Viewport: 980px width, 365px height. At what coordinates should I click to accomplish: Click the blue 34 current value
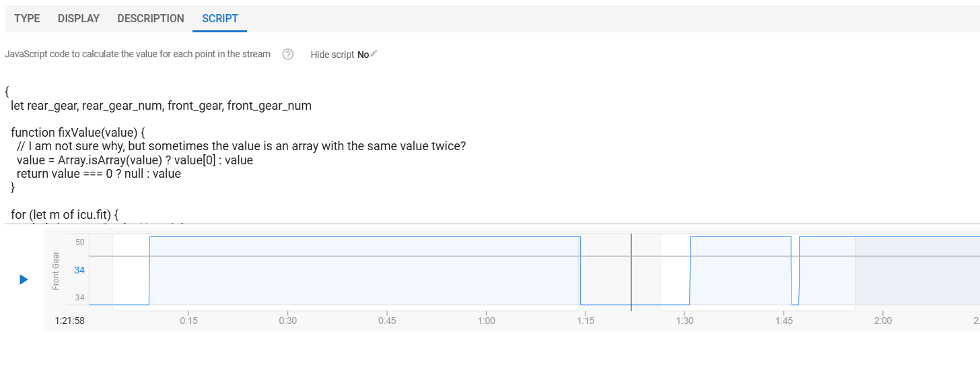79,270
